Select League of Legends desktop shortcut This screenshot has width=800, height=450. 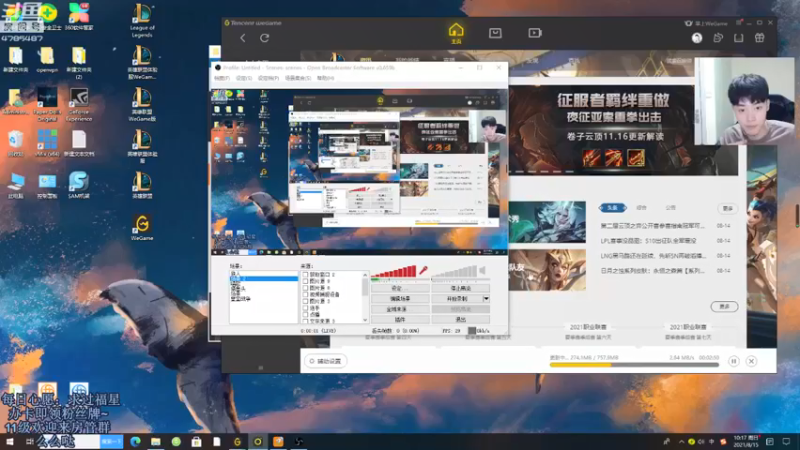142,20
